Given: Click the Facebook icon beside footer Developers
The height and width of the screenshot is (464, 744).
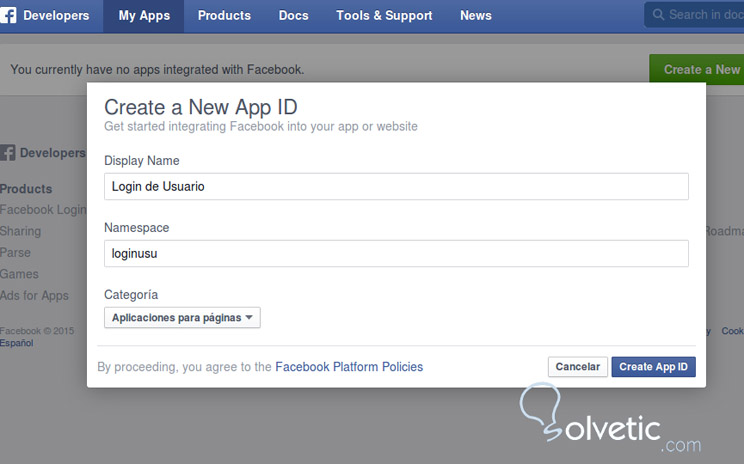Looking at the screenshot, I should point(8,153).
